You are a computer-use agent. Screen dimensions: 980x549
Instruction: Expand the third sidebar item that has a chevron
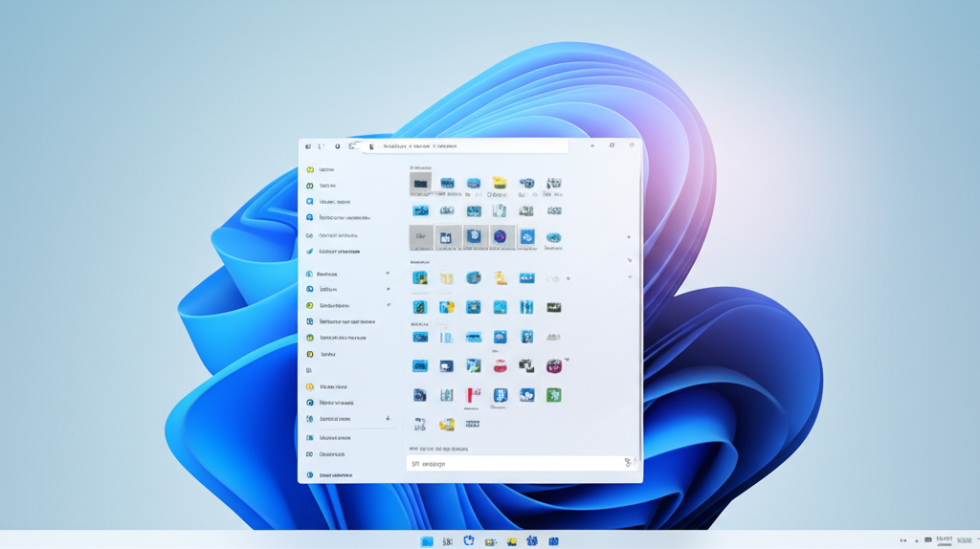point(389,305)
